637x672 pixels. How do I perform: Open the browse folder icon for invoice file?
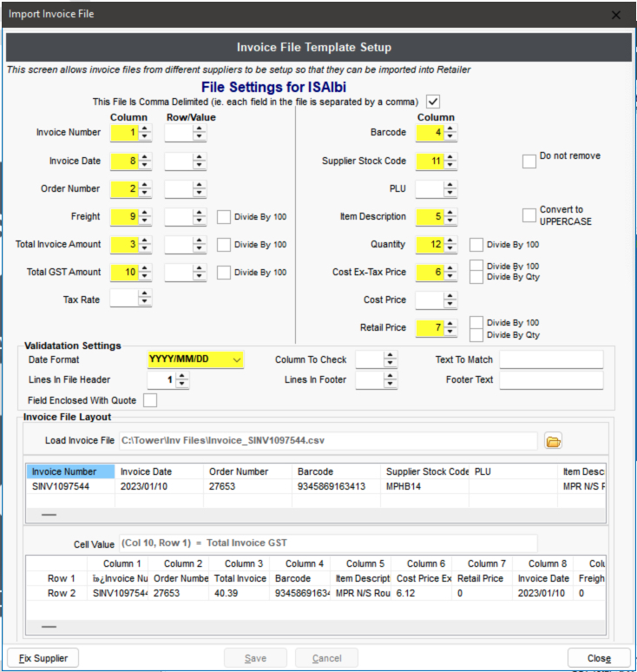coord(553,441)
